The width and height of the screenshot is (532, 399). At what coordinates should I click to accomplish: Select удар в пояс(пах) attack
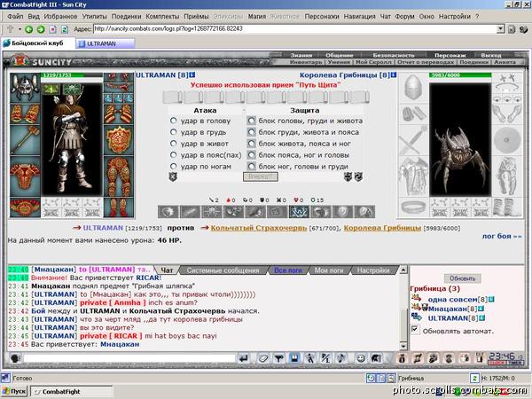pyautogui.click(x=174, y=154)
